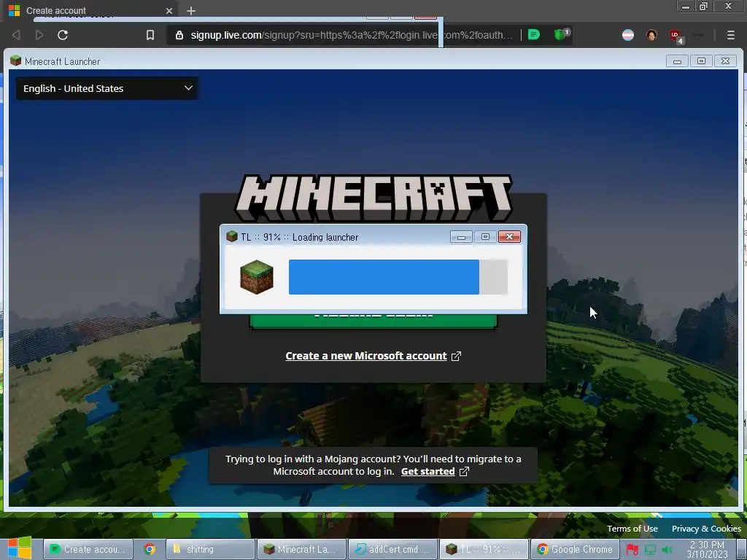This screenshot has width=747, height=560.
Task: Click the grass block icon in TL loader
Action: pos(257,277)
